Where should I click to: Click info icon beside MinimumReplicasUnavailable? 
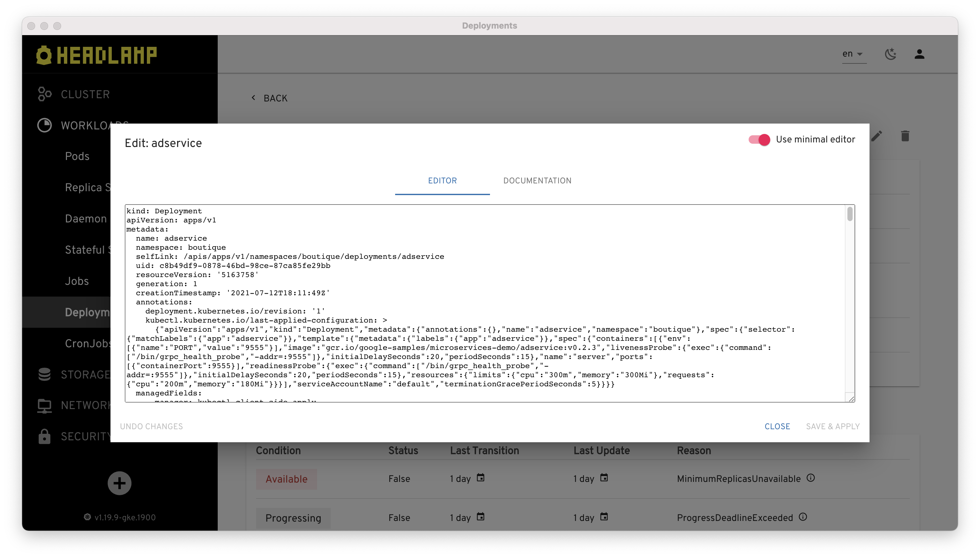[x=810, y=478]
